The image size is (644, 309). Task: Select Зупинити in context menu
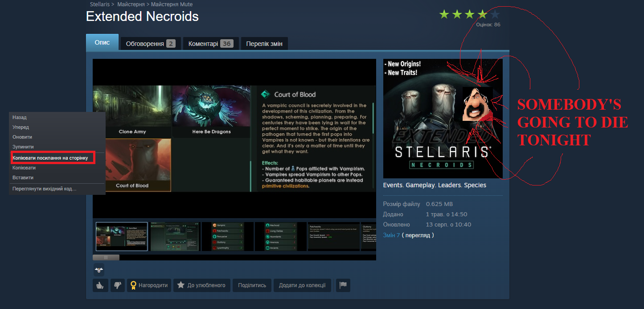(x=57, y=147)
